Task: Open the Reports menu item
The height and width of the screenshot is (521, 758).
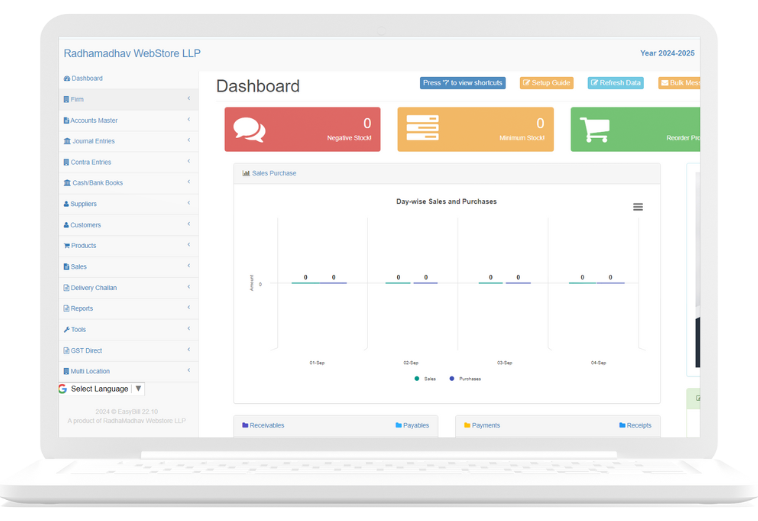Action: pyautogui.click(x=129, y=308)
